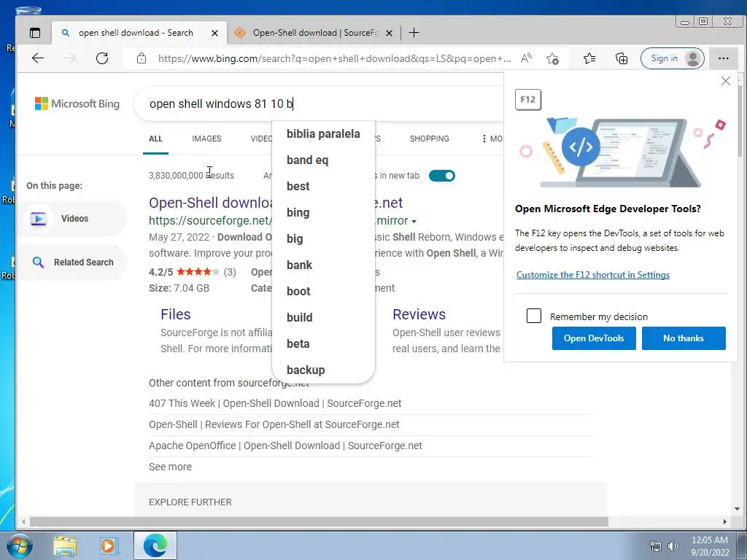Expand the MORE search categories menu

pyautogui.click(x=492, y=139)
